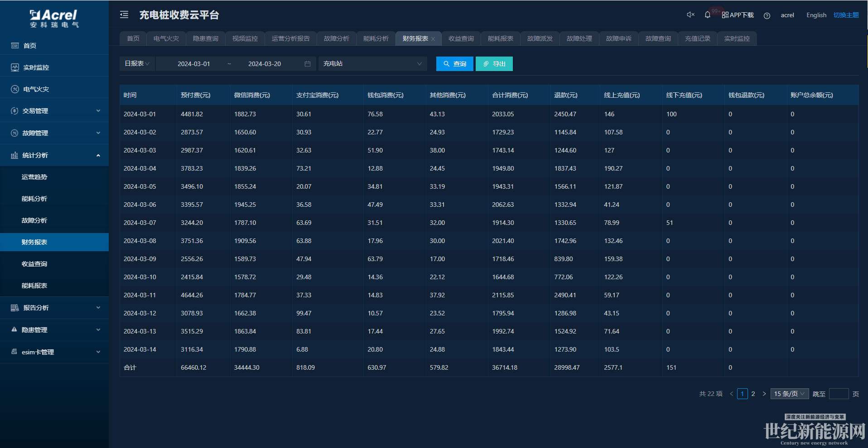
Task: Click the calendar icon in date range
Action: (x=308, y=64)
